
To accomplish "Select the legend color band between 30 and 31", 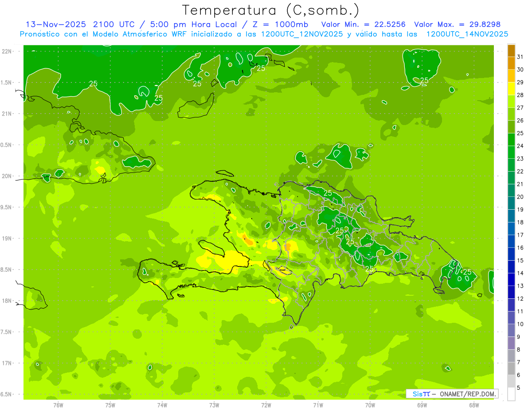I will (x=511, y=63).
